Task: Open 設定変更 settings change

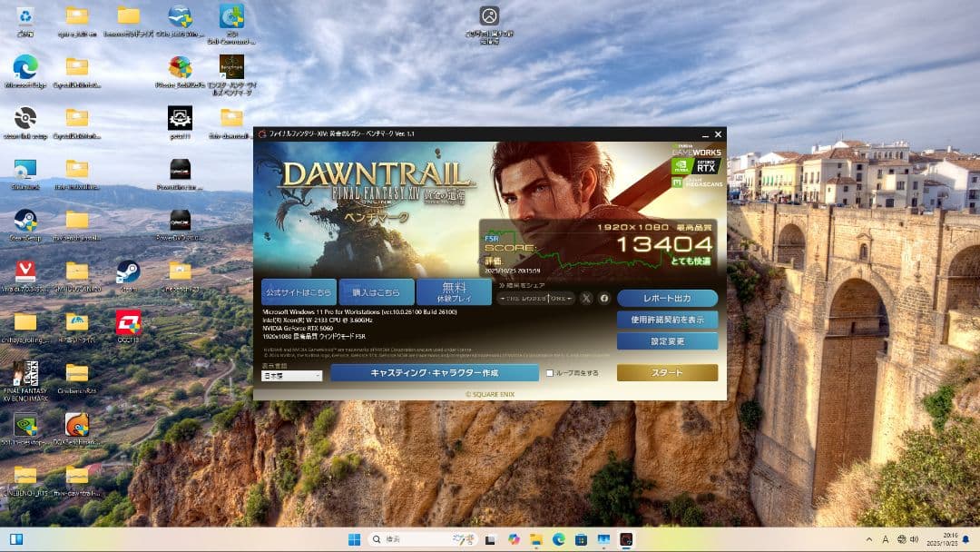Action: point(667,341)
